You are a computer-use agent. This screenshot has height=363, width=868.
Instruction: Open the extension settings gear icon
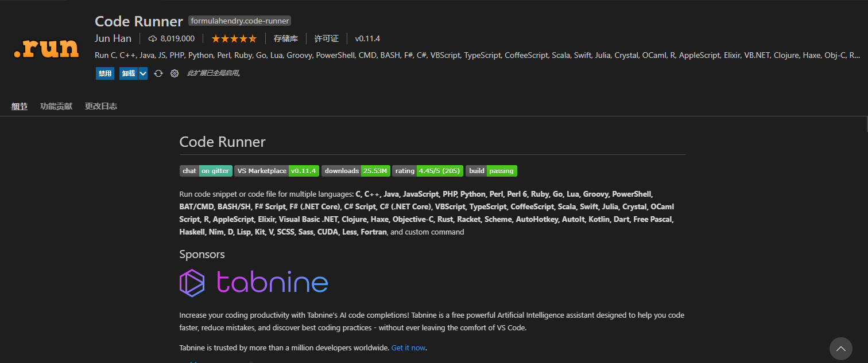click(x=175, y=73)
